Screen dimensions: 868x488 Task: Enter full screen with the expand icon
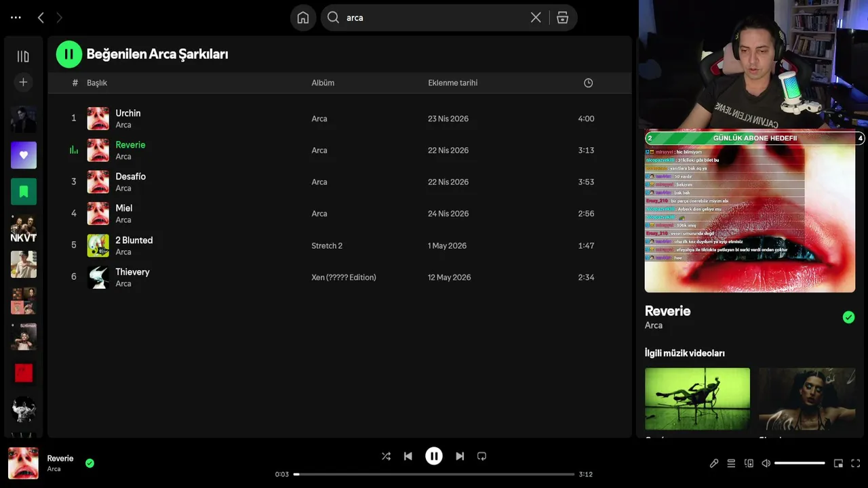(x=855, y=464)
